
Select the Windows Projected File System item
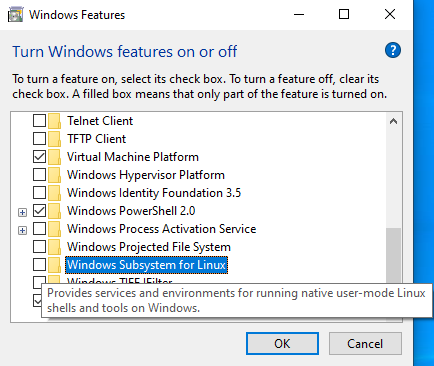pos(149,247)
